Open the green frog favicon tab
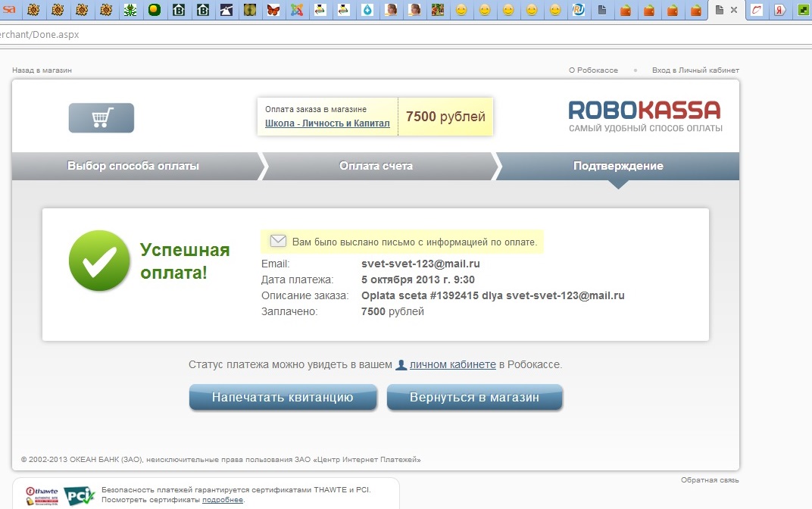This screenshot has width=812, height=509. coord(130,9)
